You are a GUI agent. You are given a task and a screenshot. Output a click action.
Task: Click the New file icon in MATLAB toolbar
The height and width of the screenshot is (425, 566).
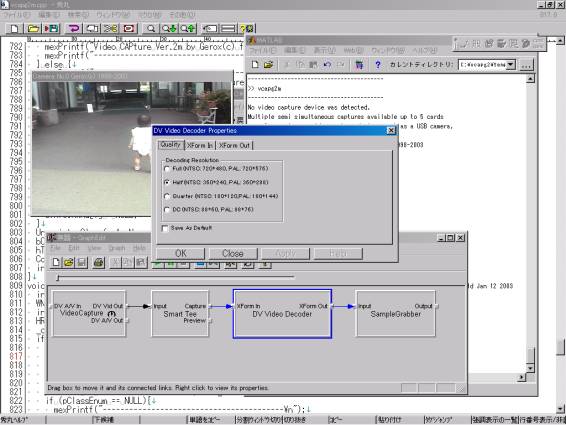tap(256, 65)
